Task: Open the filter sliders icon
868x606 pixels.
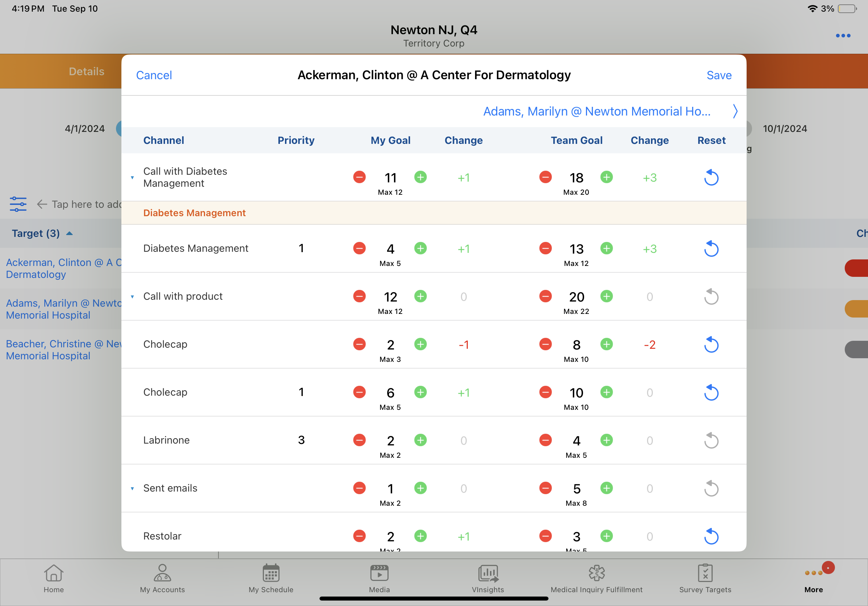Action: (18, 204)
